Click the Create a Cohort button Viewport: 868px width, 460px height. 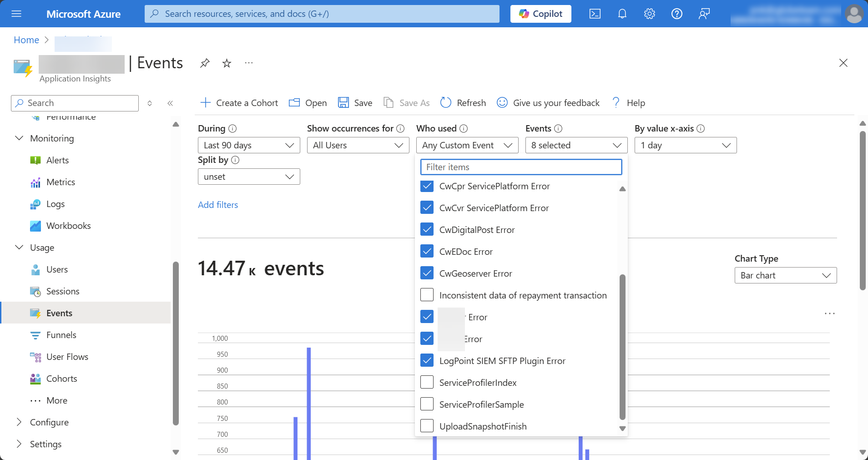(x=239, y=103)
